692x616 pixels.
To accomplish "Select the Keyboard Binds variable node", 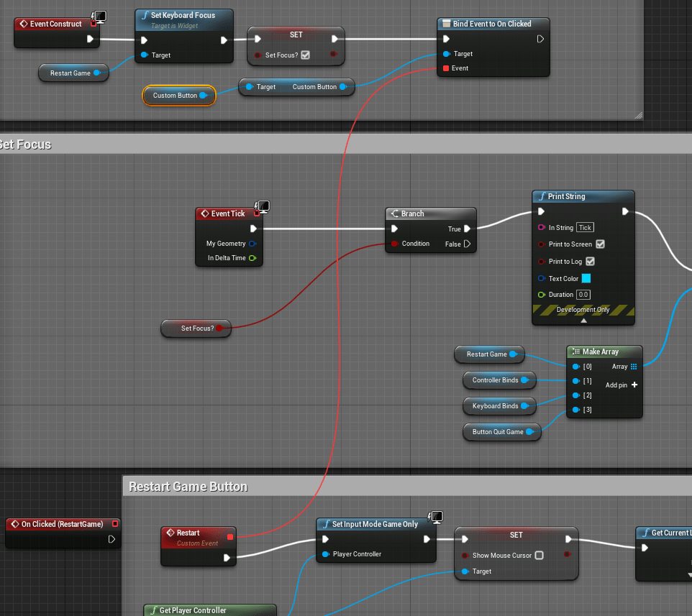I will [496, 406].
